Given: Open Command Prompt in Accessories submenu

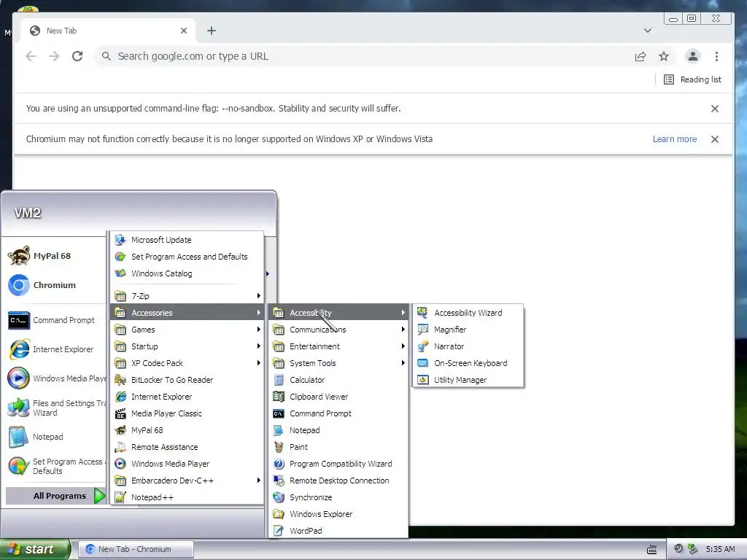Looking at the screenshot, I should pos(338,413).
